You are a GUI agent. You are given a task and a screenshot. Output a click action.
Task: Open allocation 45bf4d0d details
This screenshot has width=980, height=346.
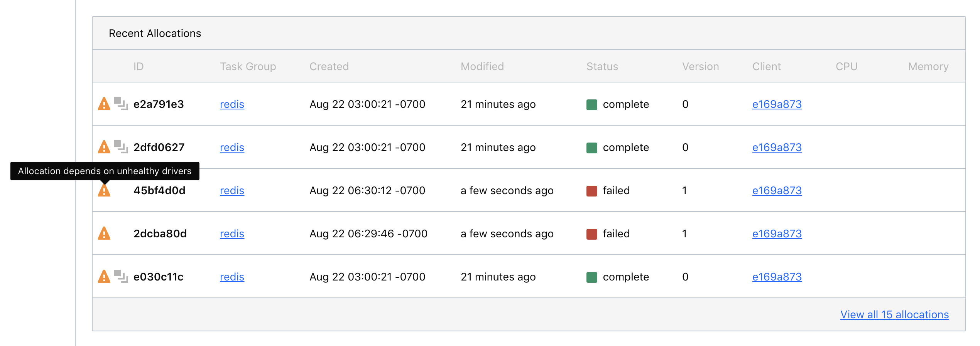[x=159, y=191]
